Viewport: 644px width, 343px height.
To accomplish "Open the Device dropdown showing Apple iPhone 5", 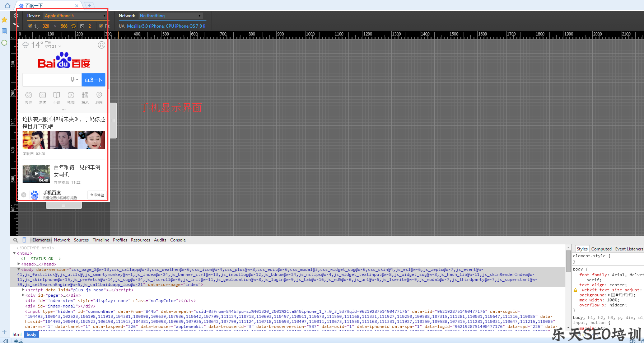I will click(x=75, y=16).
